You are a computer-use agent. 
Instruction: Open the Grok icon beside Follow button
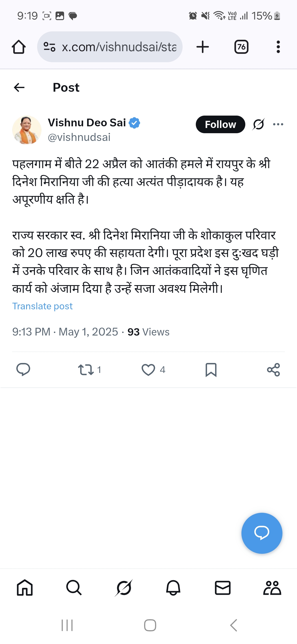point(258,124)
